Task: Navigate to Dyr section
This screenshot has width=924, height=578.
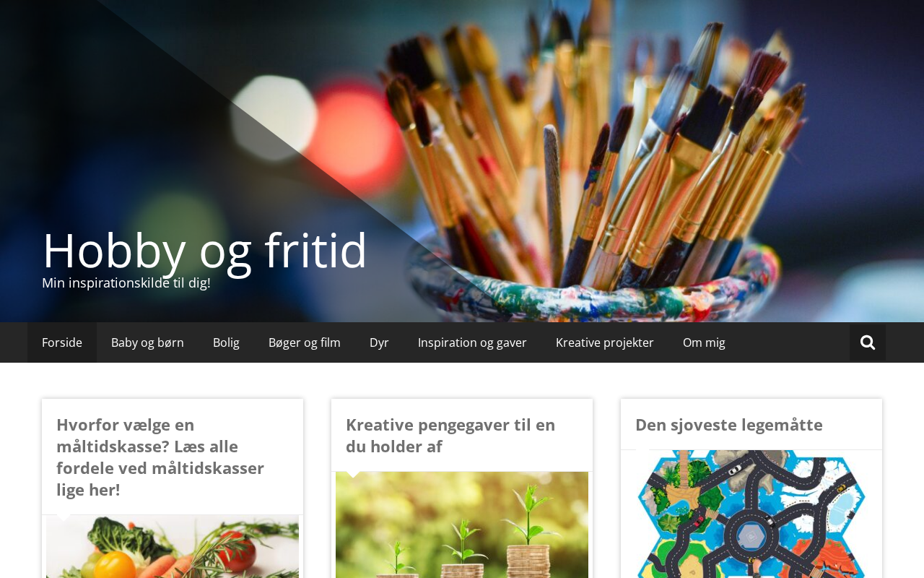Action: pos(379,342)
